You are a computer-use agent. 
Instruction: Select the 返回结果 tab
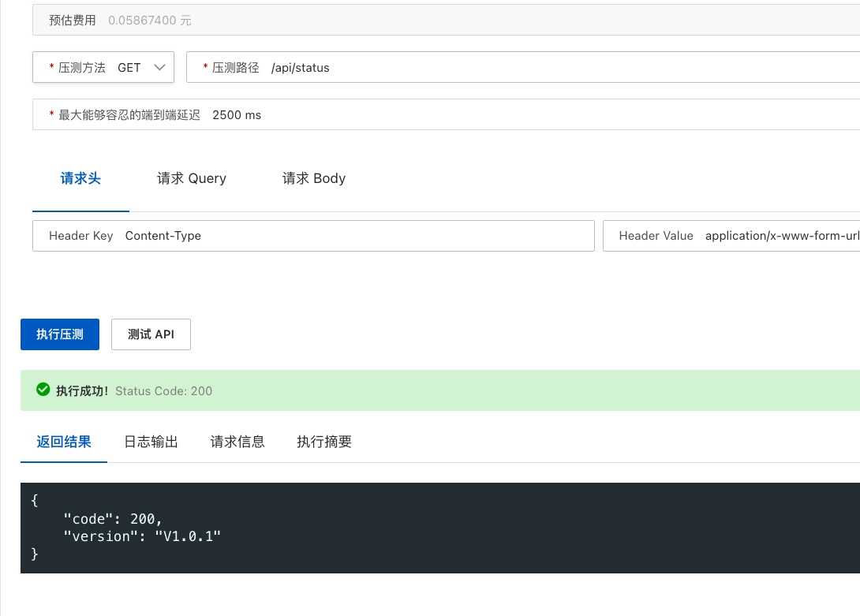tap(64, 442)
